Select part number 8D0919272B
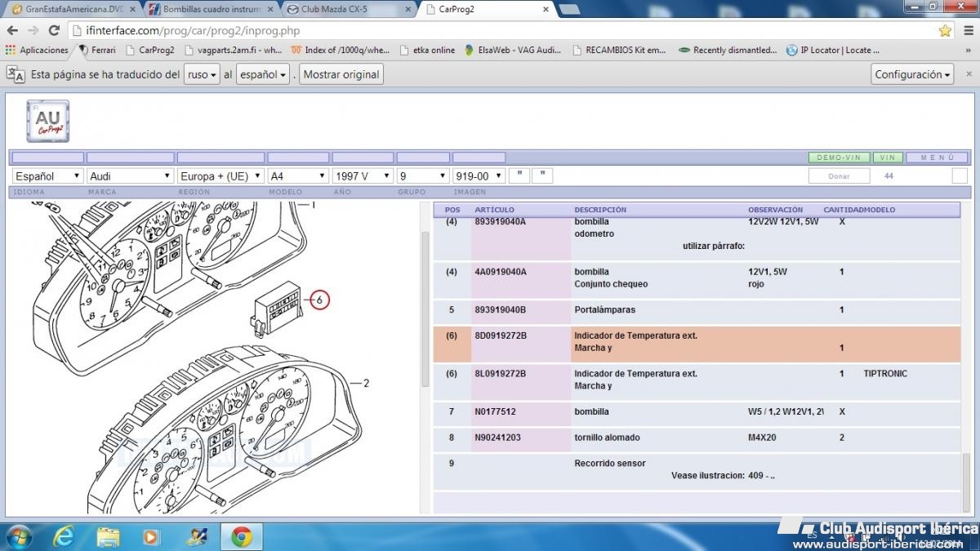Screen dimensions: 980x551 coord(501,335)
